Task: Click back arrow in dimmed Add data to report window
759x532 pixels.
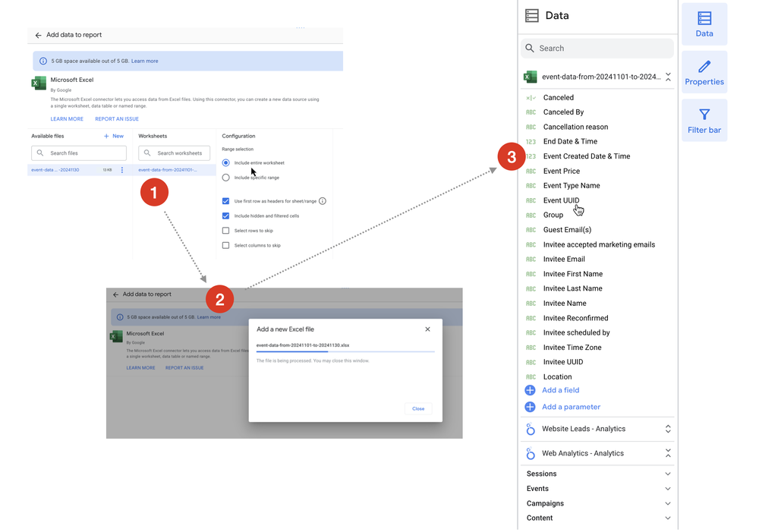Action: pos(115,294)
